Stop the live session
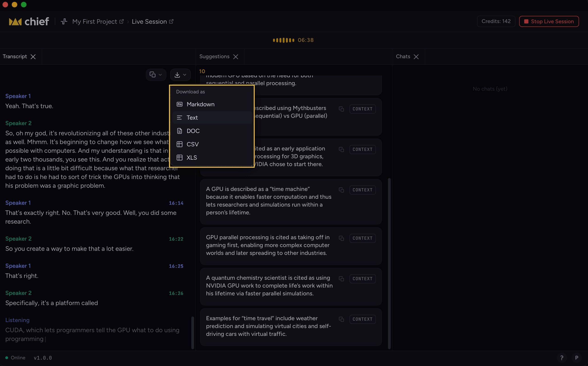588x366 pixels. coord(549,22)
